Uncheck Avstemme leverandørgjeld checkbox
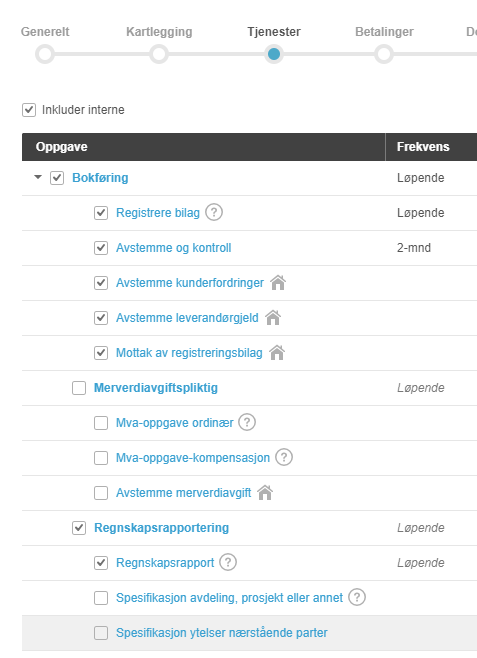Image resolution: width=477 pixels, height=658 pixels. click(x=101, y=318)
